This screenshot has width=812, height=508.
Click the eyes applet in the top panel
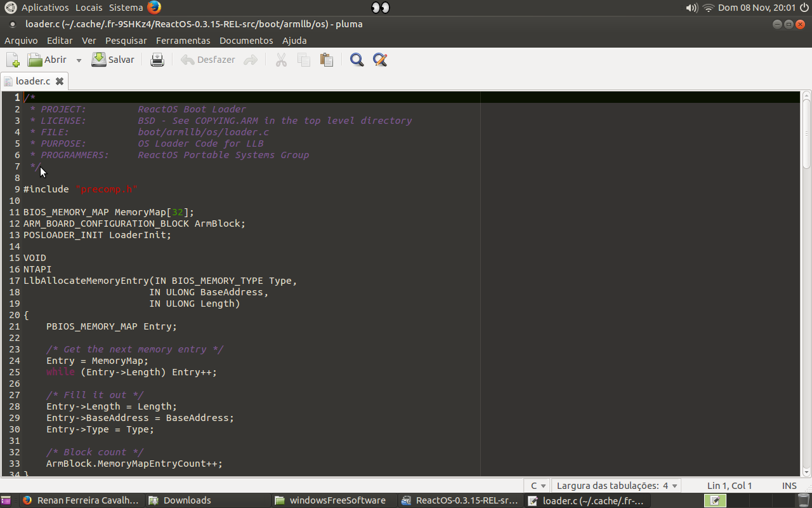[x=380, y=8]
